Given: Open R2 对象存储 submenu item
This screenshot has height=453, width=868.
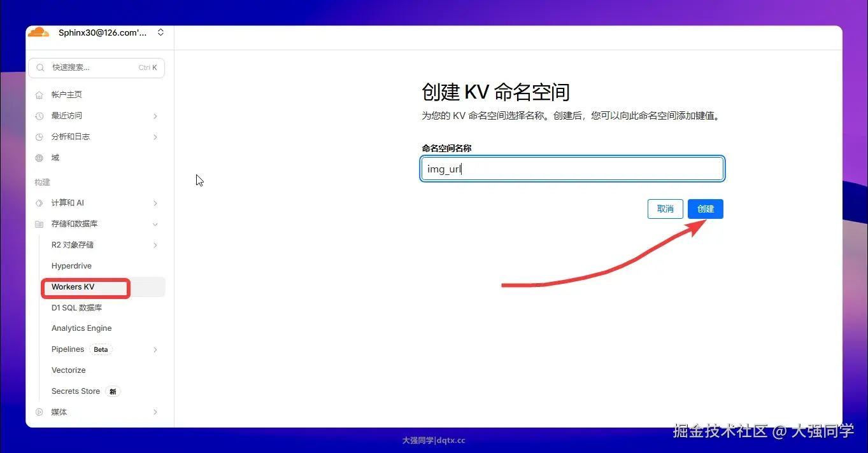Looking at the screenshot, I should [72, 245].
